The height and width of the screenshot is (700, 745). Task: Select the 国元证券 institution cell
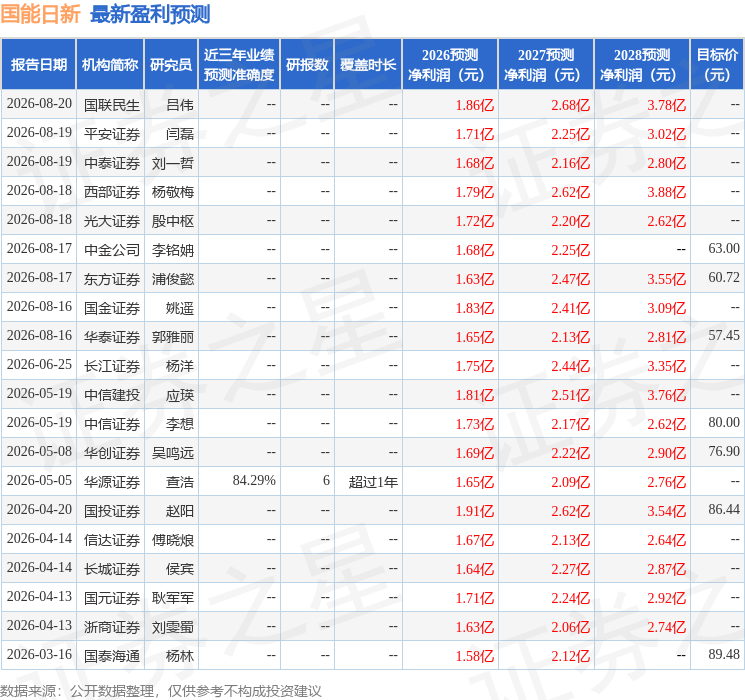click(112, 598)
